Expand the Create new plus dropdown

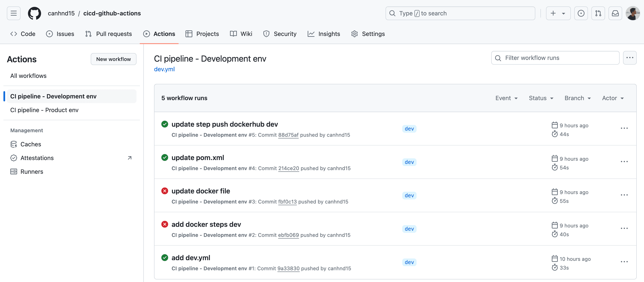pos(558,13)
